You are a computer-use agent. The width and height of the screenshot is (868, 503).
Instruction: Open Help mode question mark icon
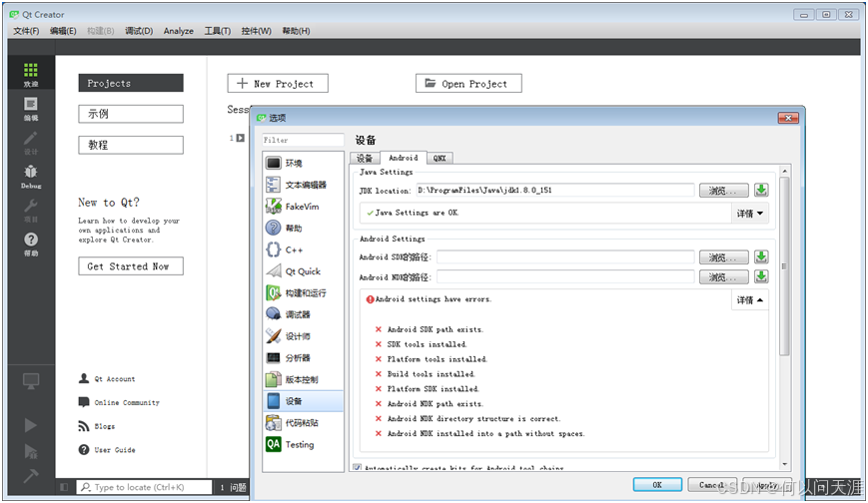click(31, 245)
